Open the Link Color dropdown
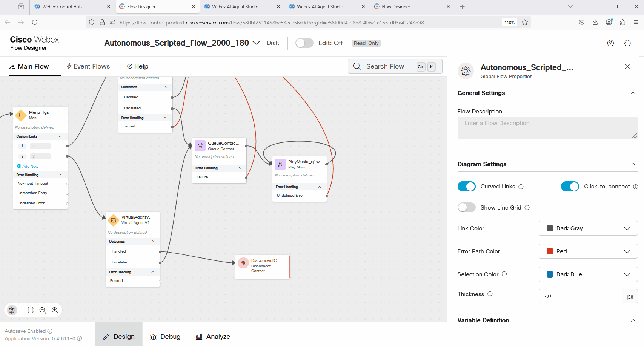Viewport: 644px width, 346px height. coord(588,228)
